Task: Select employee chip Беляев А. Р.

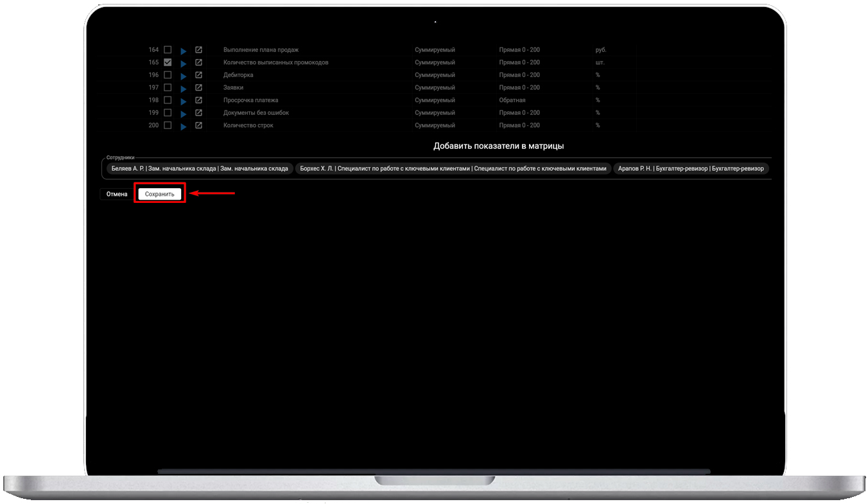Action: click(200, 168)
